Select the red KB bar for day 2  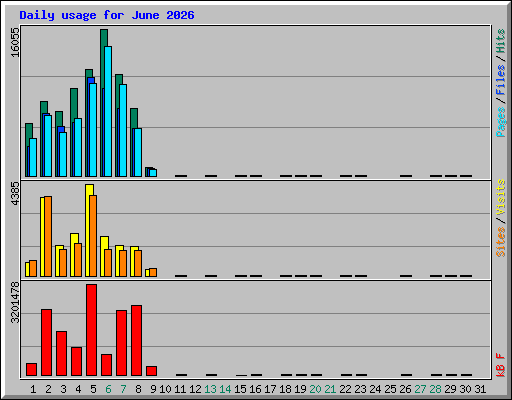pyautogui.click(x=46, y=342)
